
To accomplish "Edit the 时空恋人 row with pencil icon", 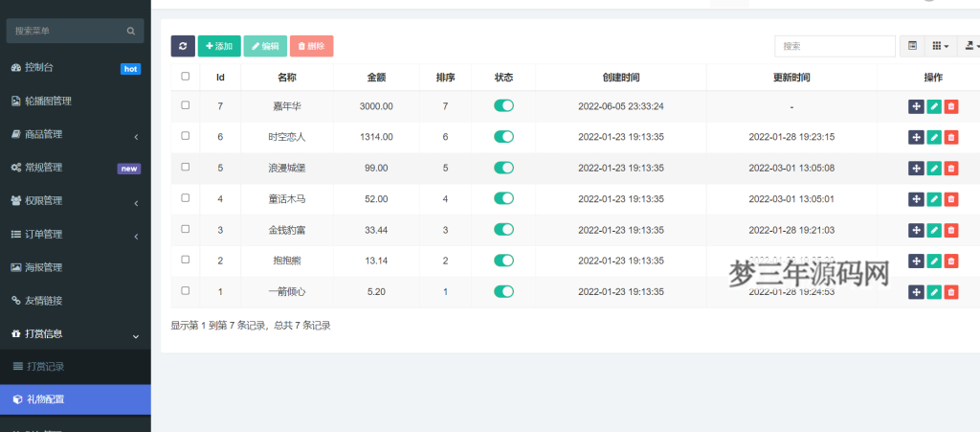I will click(934, 137).
